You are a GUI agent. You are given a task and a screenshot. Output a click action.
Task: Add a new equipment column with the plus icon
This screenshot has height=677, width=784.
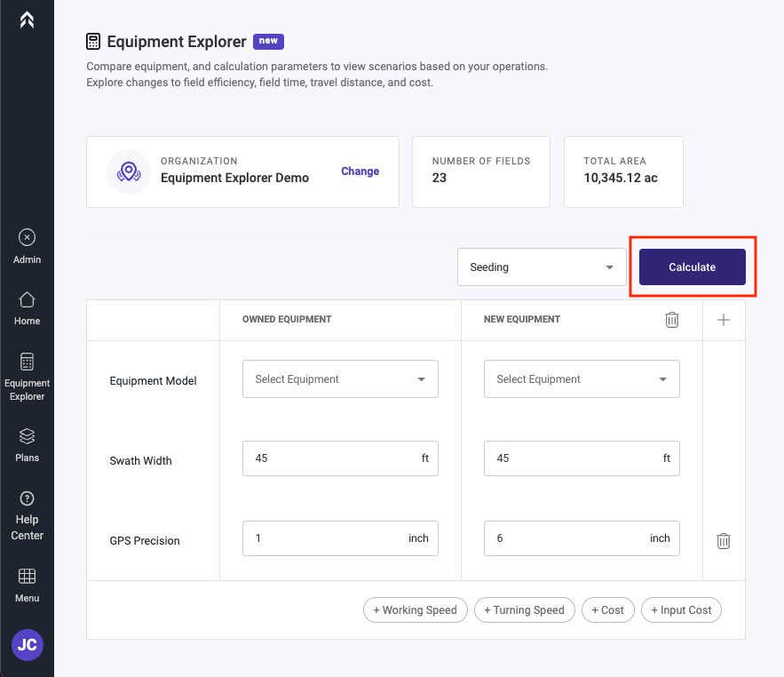pos(724,320)
